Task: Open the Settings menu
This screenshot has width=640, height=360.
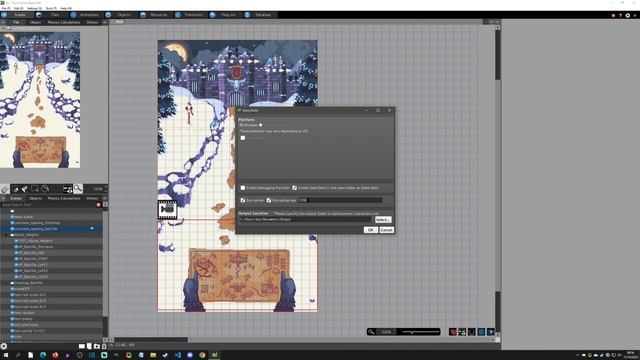Action: coord(34,8)
